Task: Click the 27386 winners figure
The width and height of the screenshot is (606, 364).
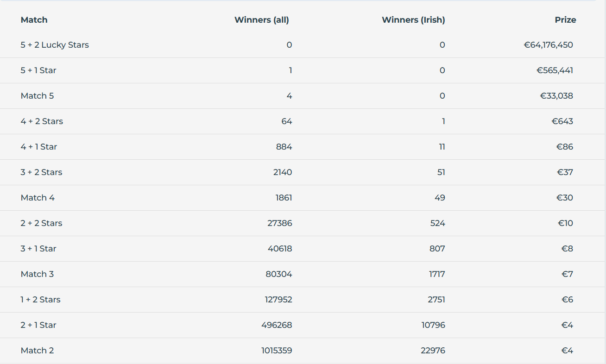Action: (x=279, y=223)
